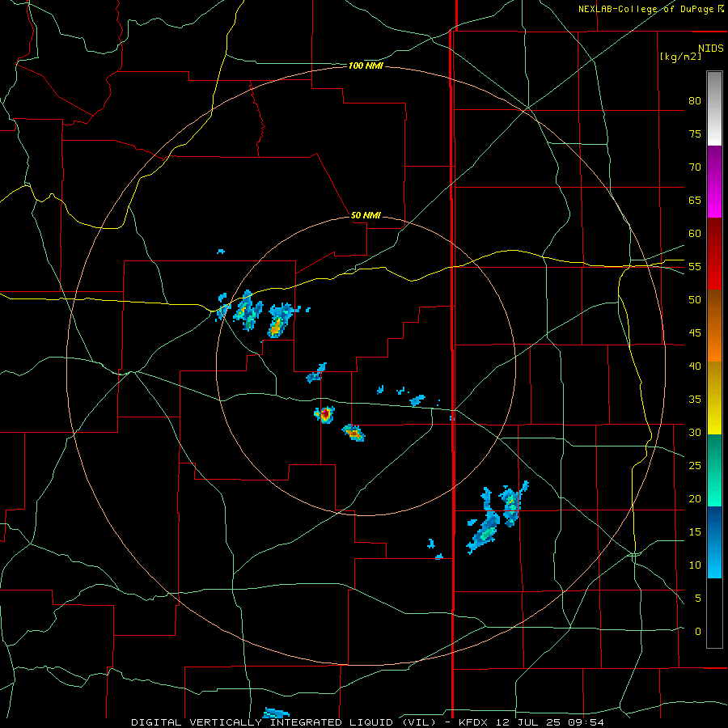Click the 25 scale value
The height and width of the screenshot is (728, 728).
tap(695, 466)
